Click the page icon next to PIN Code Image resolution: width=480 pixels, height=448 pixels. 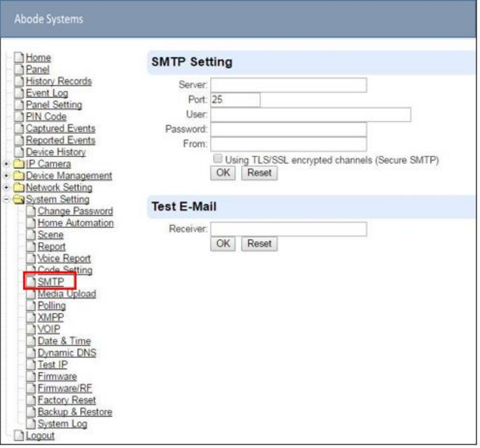coord(19,116)
